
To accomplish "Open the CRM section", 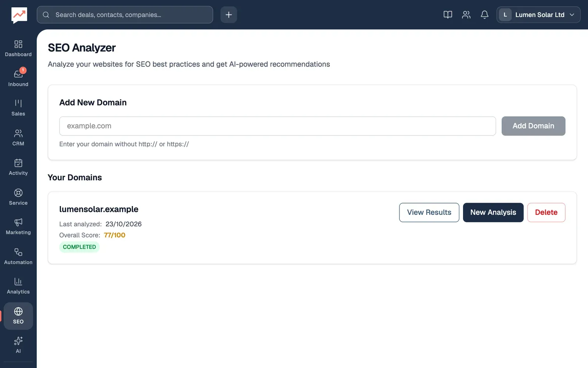I will pos(18,138).
